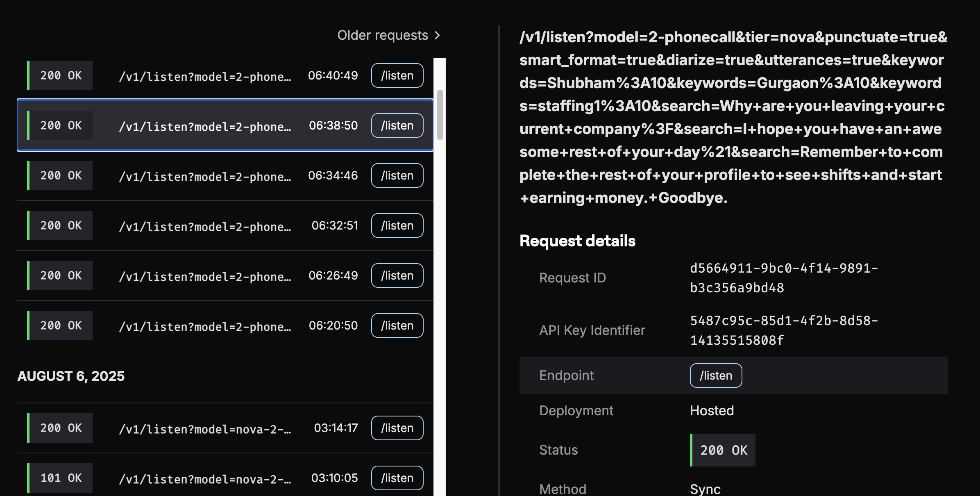Viewport: 980px width, 496px height.
Task: Click /listen tag on 06:38:50 request
Action: tap(397, 126)
